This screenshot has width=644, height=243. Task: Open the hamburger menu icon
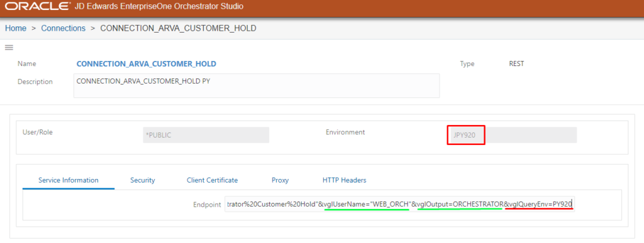point(9,48)
